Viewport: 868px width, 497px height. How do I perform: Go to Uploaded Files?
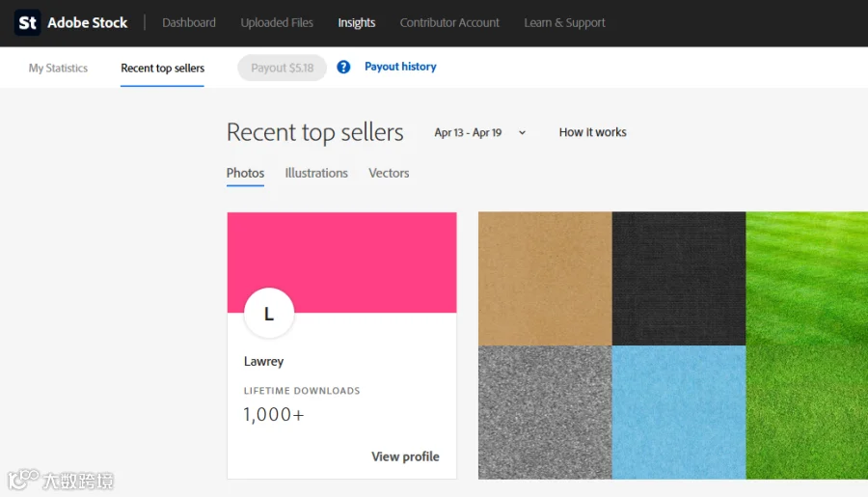pyautogui.click(x=277, y=23)
